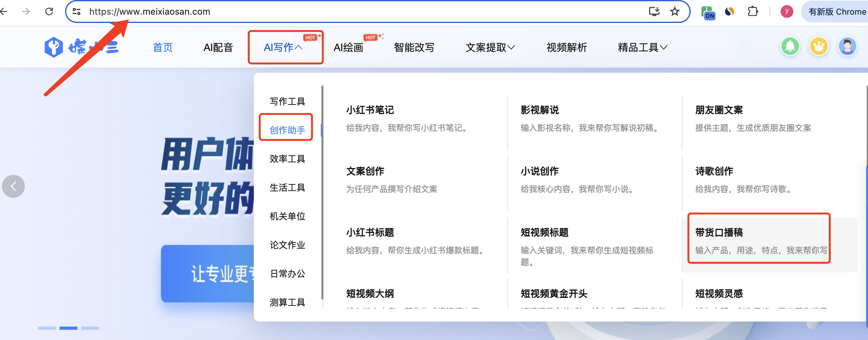This screenshot has width=868, height=340.
Task: Select 测算工具 category
Action: (287, 302)
